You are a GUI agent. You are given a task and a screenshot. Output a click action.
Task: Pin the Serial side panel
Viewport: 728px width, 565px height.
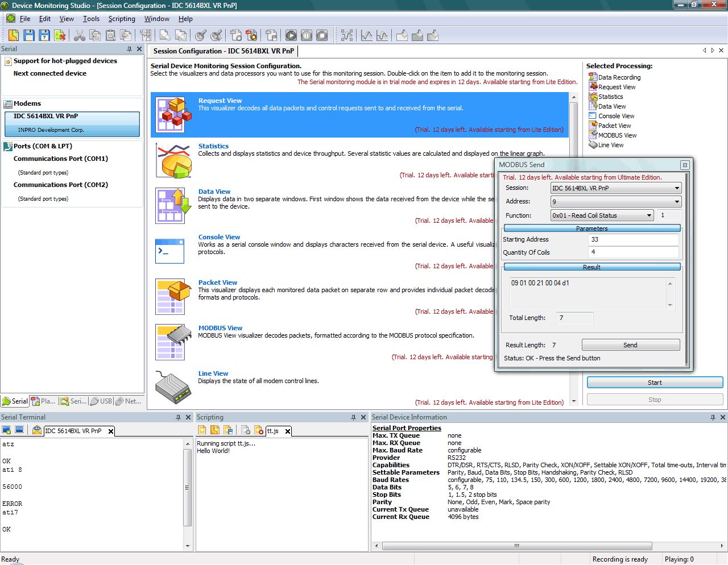tap(129, 49)
